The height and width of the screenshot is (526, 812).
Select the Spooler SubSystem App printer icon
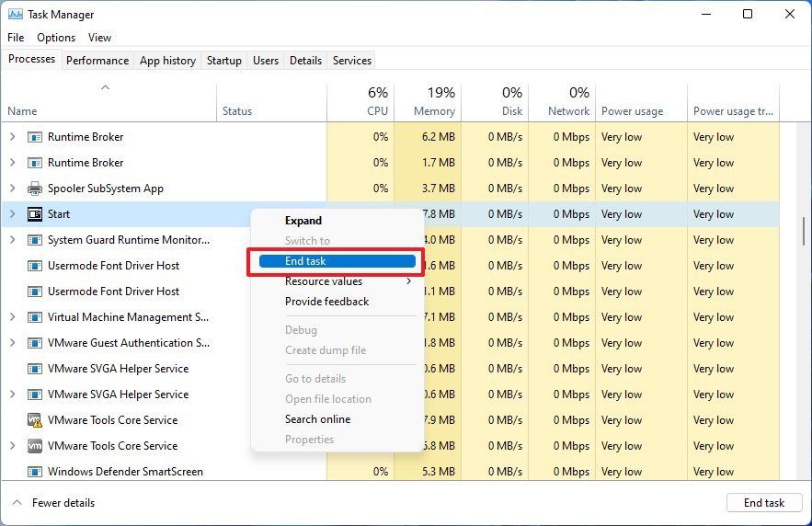pos(35,189)
